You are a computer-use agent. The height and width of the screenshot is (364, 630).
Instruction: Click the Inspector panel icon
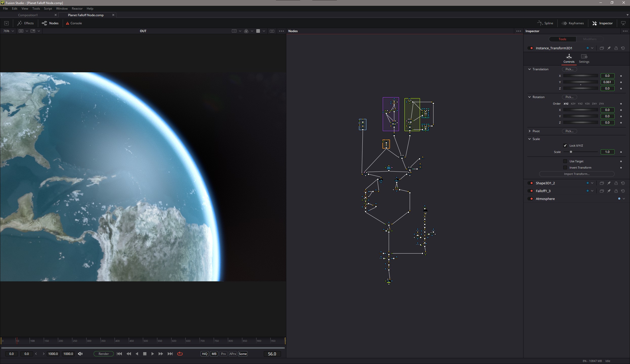[594, 23]
